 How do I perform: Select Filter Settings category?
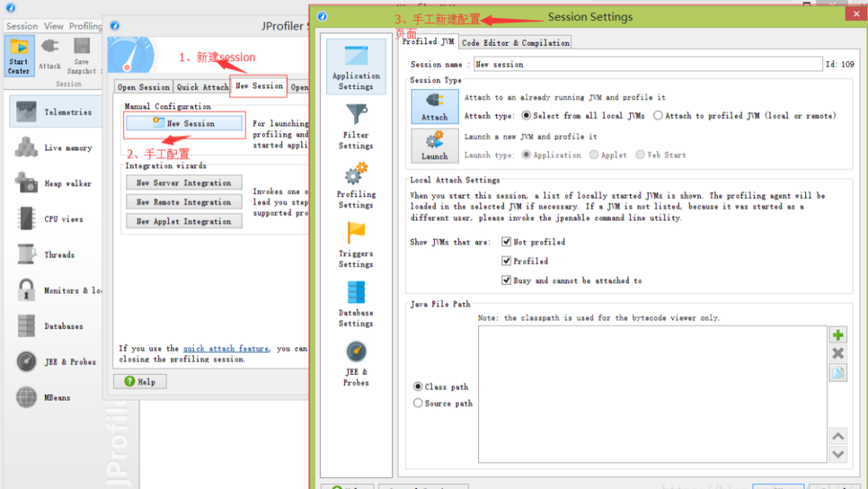(x=356, y=127)
